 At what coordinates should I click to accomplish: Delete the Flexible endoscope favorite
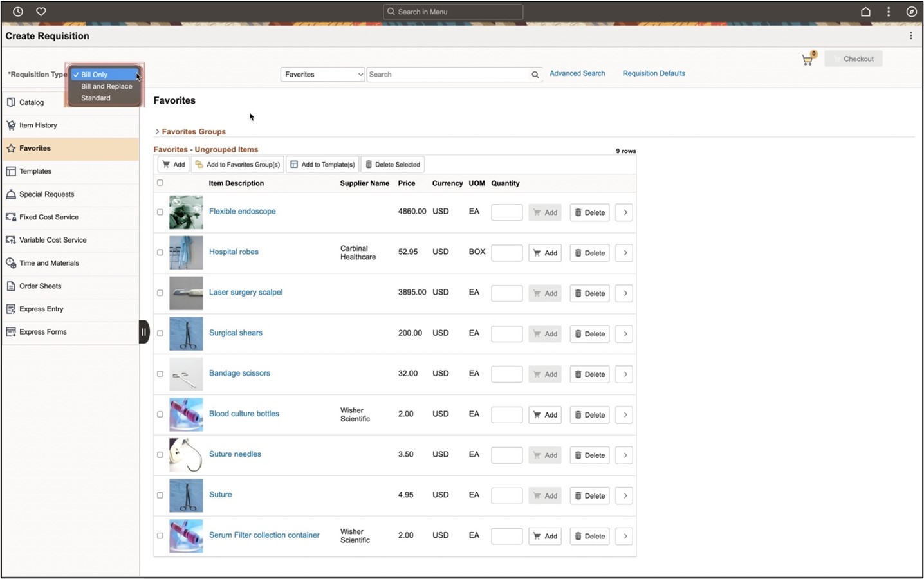click(x=589, y=212)
